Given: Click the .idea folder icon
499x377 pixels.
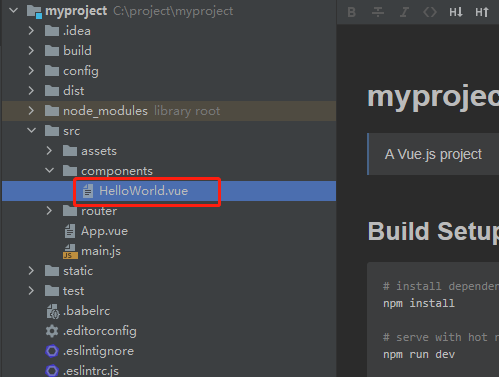Looking at the screenshot, I should click(x=52, y=31).
